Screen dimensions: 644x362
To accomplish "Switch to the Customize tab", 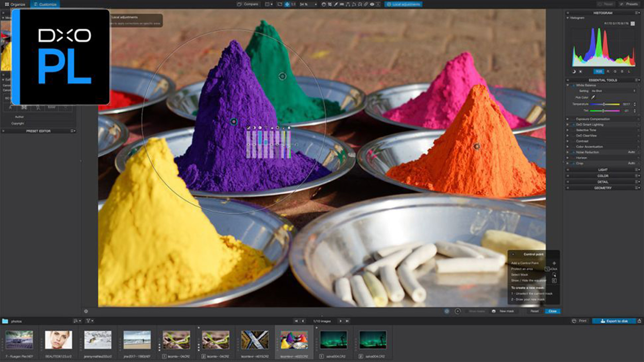I will (45, 4).
